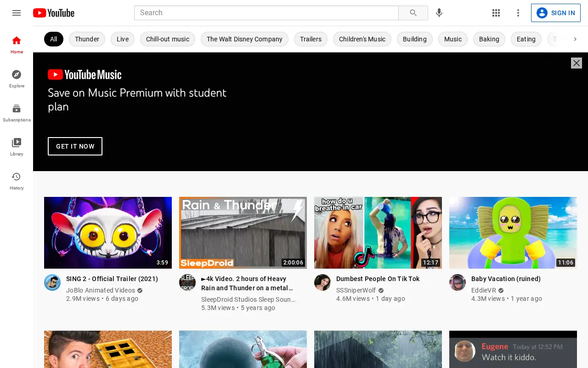
Task: Open the SING 2 Official Trailer title
Action: (112, 279)
